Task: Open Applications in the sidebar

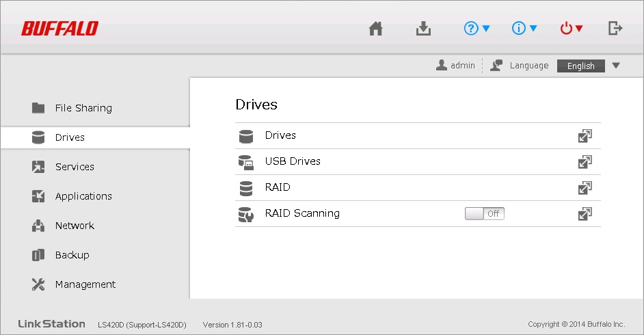Action: [83, 196]
